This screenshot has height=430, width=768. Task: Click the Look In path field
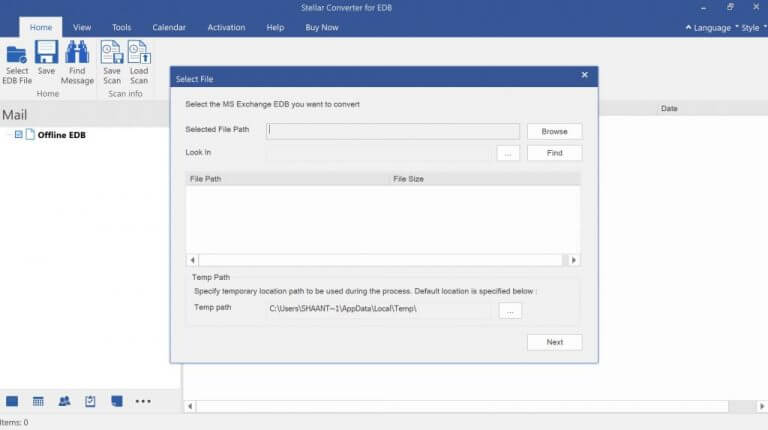pos(380,153)
